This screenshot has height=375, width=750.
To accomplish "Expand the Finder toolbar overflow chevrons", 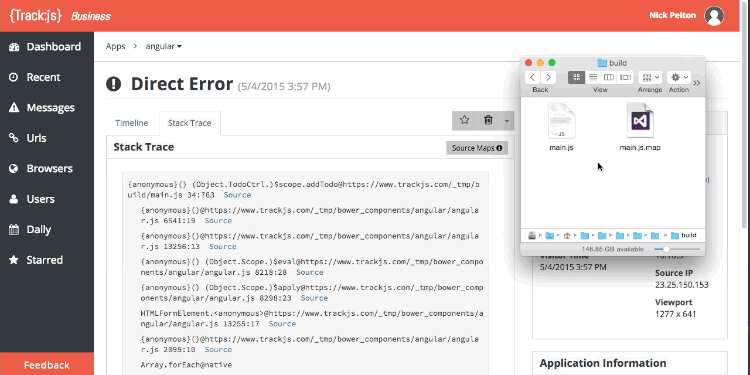I will (x=697, y=83).
